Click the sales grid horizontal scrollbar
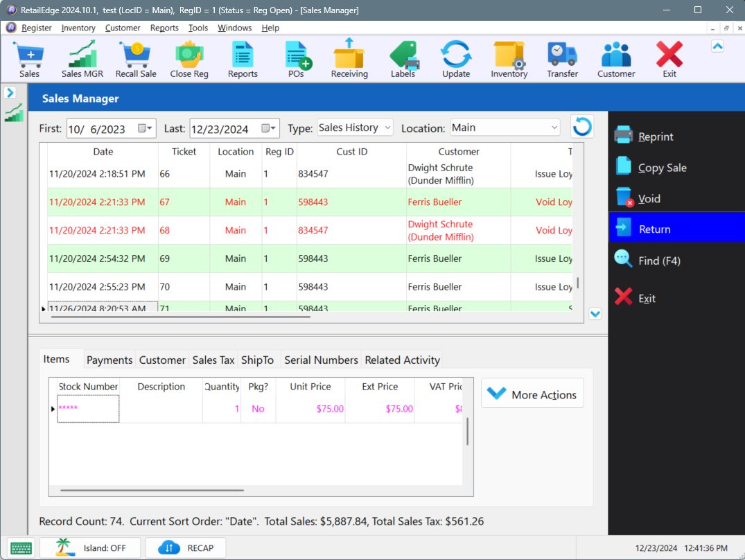 (181, 316)
